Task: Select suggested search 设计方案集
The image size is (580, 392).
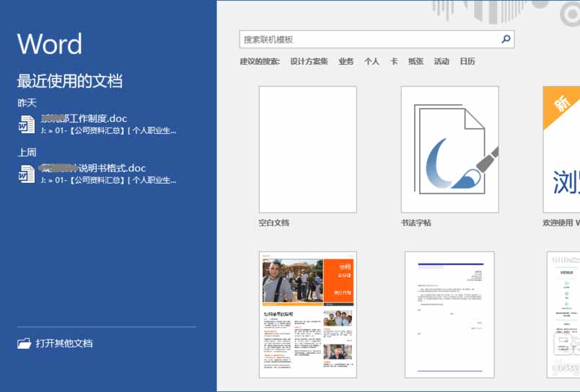Action: (309, 61)
